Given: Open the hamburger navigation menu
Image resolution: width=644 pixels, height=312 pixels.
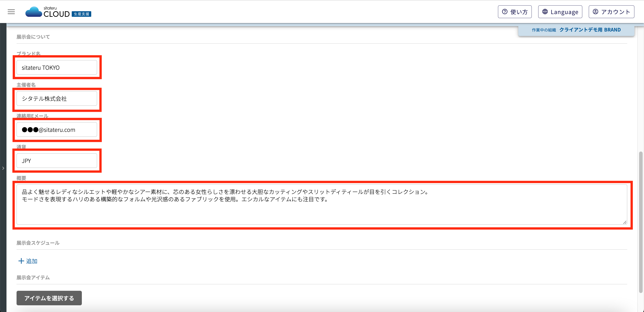Looking at the screenshot, I should click(11, 12).
